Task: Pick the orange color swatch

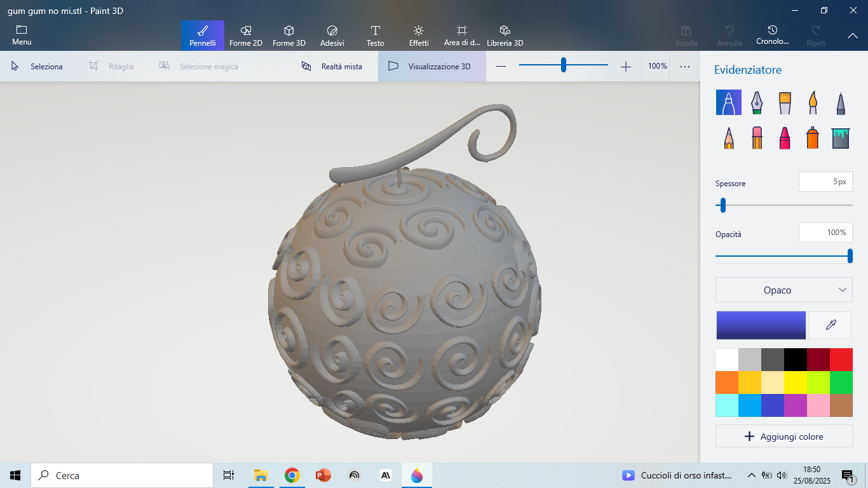Action: 727,383
